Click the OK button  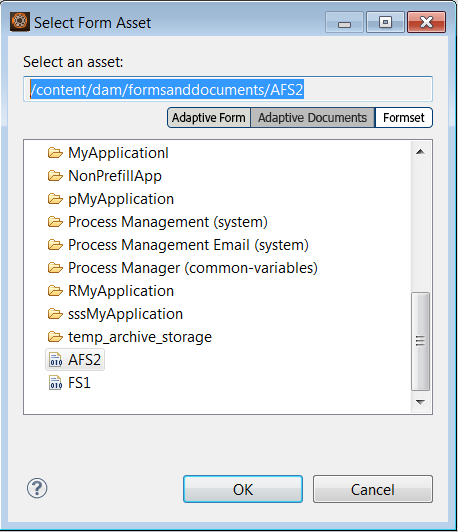pos(243,489)
